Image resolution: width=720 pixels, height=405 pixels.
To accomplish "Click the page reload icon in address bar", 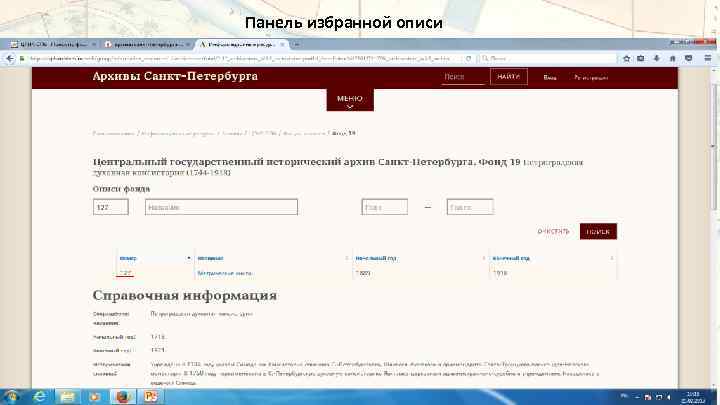I will tap(468, 58).
